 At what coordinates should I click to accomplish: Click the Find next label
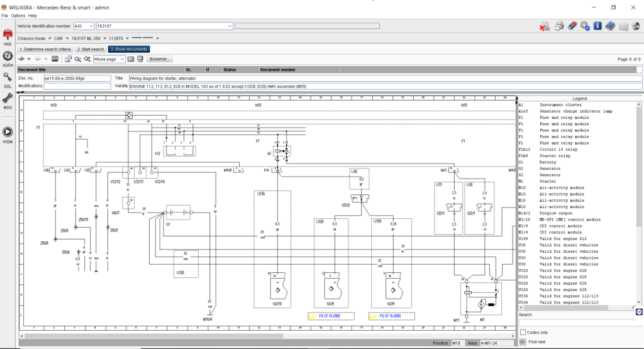537,341
